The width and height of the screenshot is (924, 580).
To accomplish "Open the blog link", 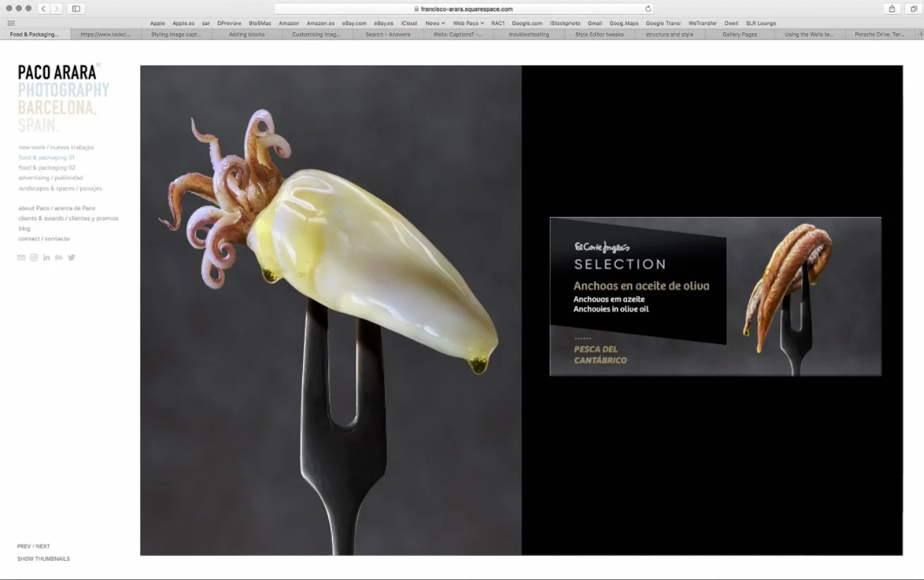I will tap(24, 228).
